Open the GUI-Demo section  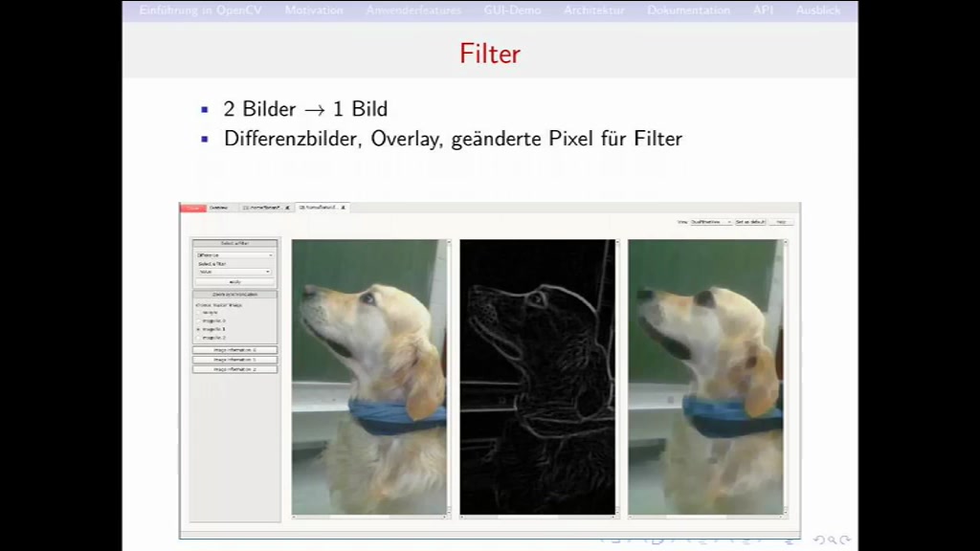click(512, 10)
